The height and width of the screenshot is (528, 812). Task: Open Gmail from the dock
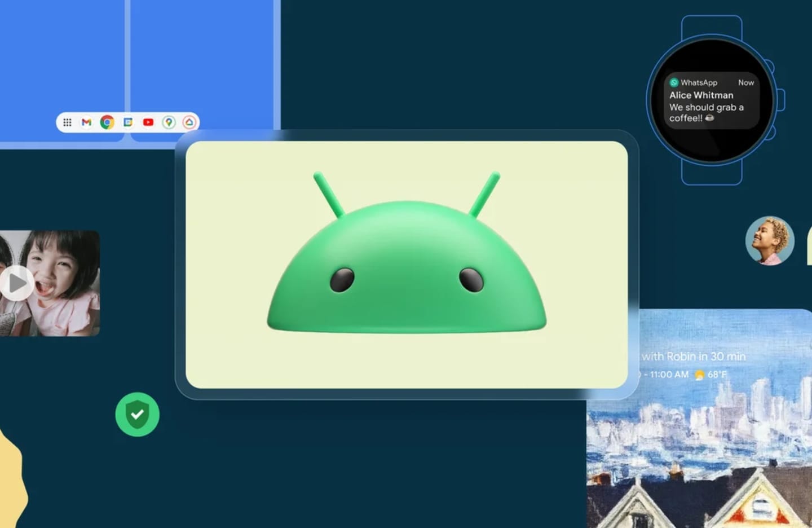coord(86,122)
